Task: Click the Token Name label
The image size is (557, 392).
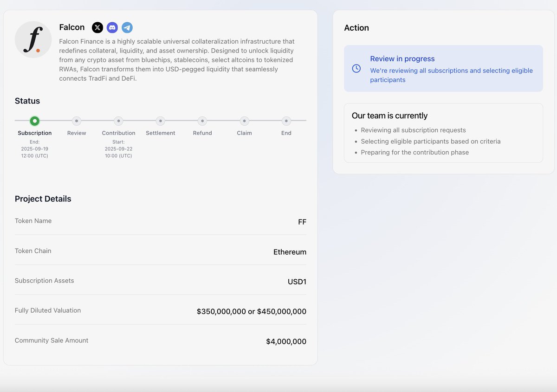Action: tap(33, 221)
